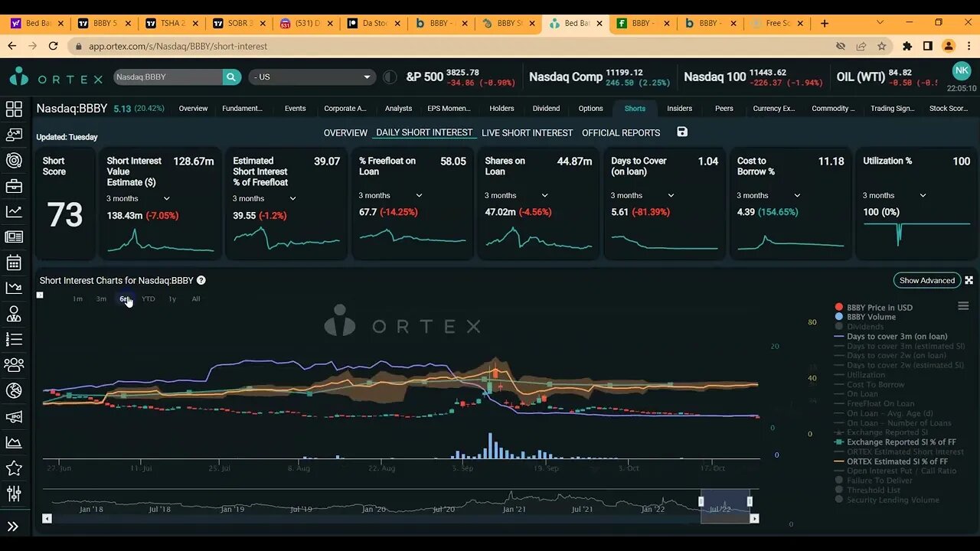The height and width of the screenshot is (551, 980).
Task: Click the declining chart shorts sidebar icon
Action: click(14, 288)
